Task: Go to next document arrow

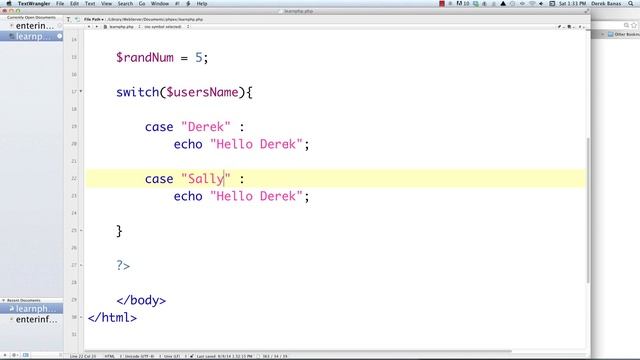Action: [x=97, y=27]
